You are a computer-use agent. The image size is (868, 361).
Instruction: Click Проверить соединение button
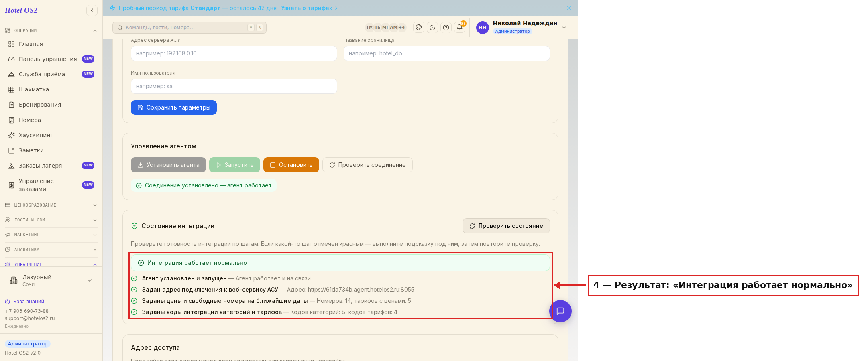[x=367, y=165]
